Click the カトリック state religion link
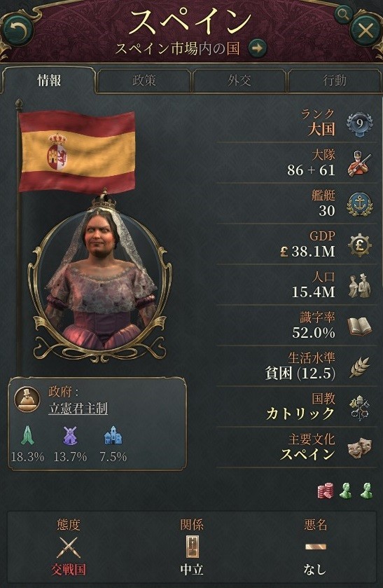Viewport: 383px width, 588px height. point(300,413)
